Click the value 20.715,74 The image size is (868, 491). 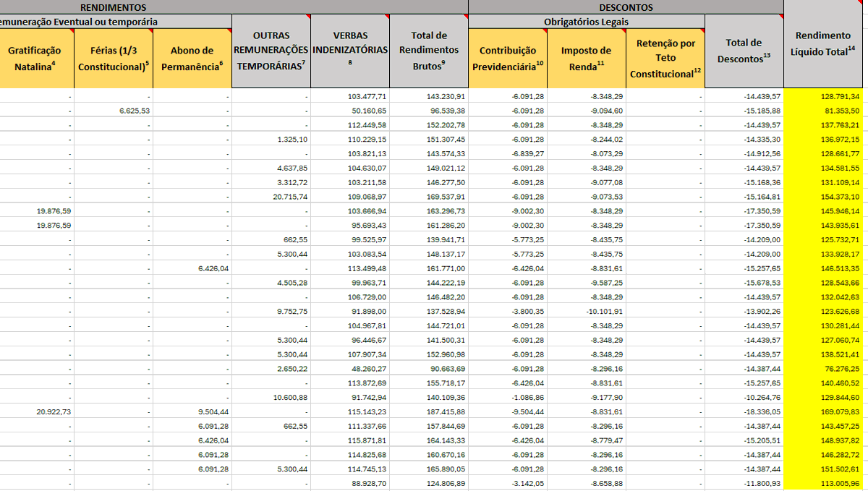(271, 197)
